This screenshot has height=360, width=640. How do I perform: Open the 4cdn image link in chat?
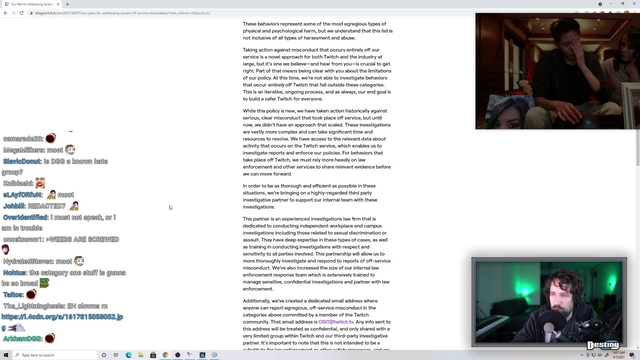(62, 317)
